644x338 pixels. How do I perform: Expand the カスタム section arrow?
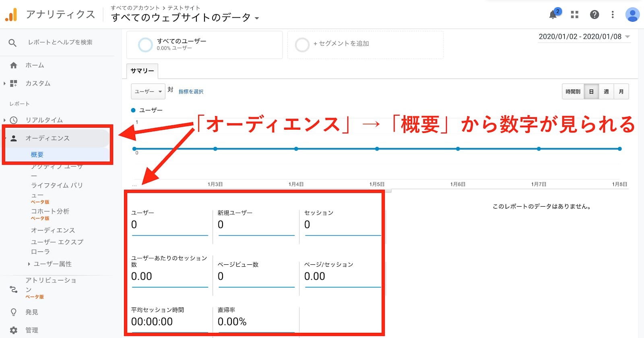click(x=4, y=83)
